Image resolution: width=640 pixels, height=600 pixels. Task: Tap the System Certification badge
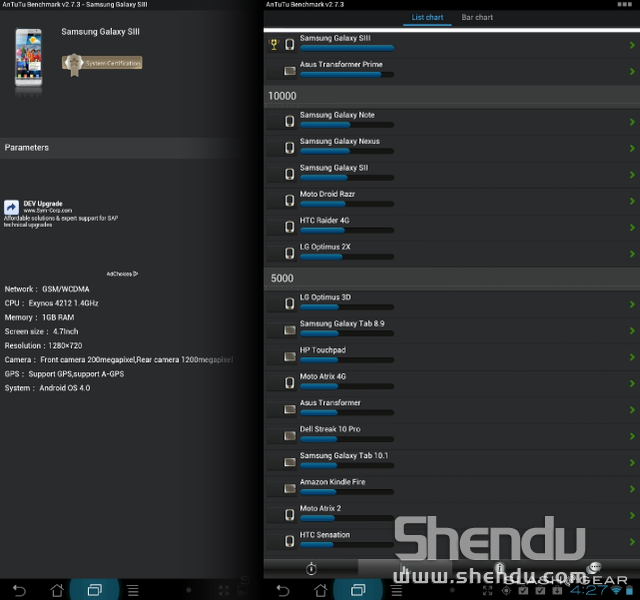[x=102, y=63]
